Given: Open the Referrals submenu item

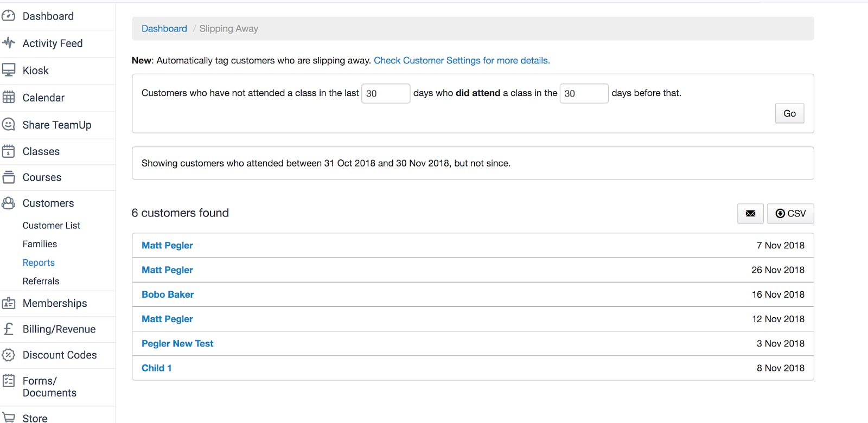Looking at the screenshot, I should coord(41,281).
